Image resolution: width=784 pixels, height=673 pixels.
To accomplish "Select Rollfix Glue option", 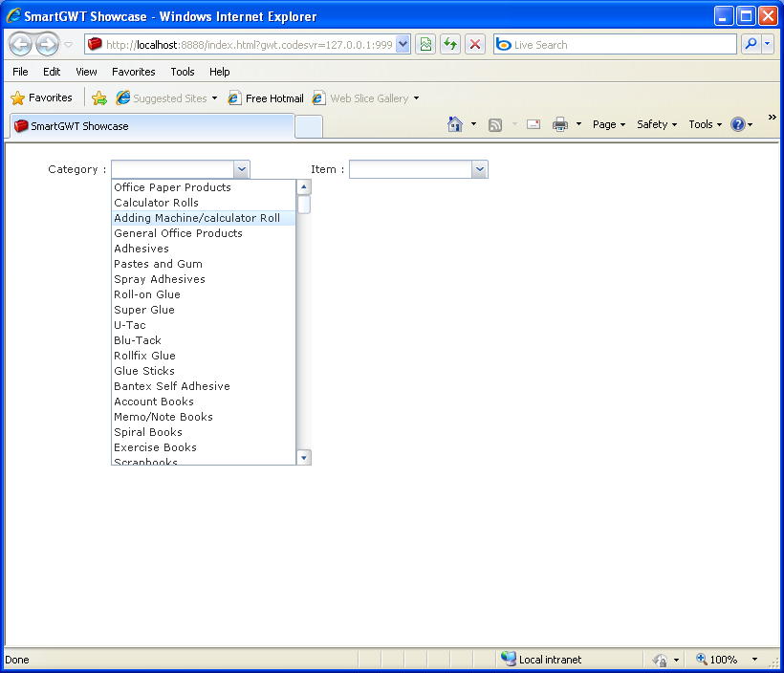I will [204, 356].
